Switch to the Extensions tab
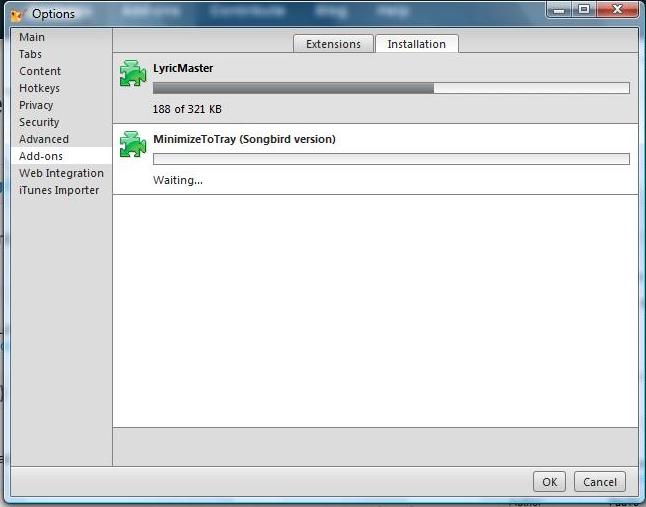 [x=333, y=44]
